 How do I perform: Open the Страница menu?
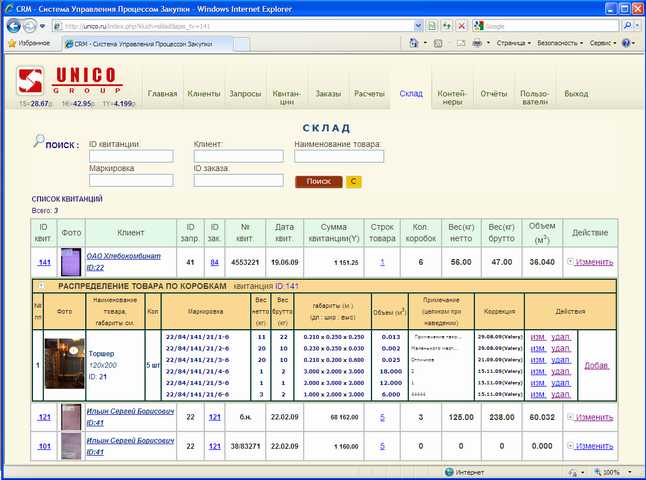click(513, 43)
